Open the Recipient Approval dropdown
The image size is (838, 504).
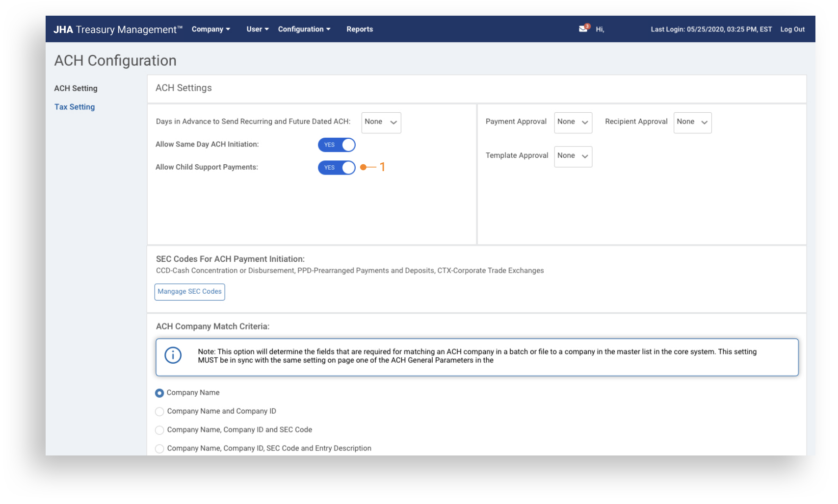(x=692, y=123)
